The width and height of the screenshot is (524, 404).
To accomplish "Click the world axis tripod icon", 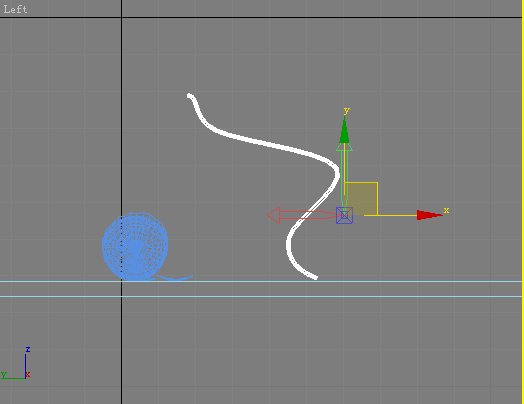I will coord(15,364).
